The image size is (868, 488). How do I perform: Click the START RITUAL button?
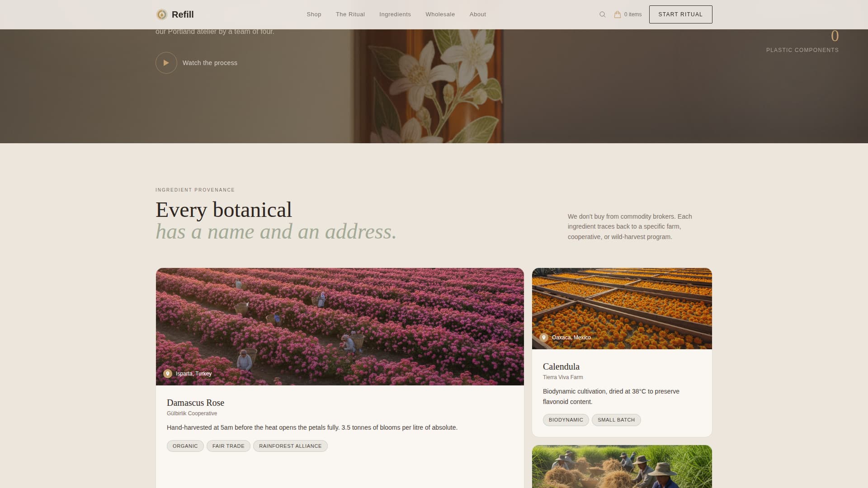point(680,14)
